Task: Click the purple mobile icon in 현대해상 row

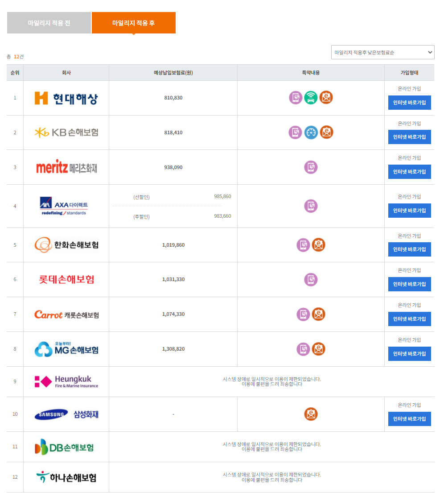Action: coord(296,97)
